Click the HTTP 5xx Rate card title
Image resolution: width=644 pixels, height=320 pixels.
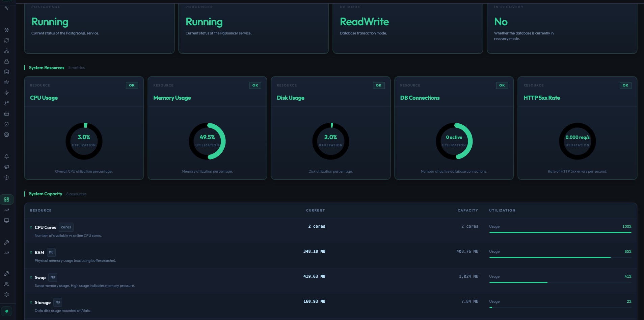(x=542, y=98)
